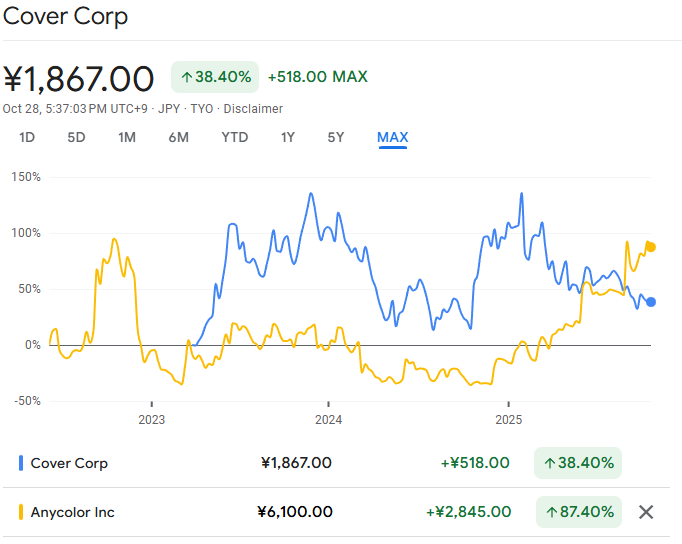Select the 5D time range tab
The height and width of the screenshot is (544, 682).
76,137
